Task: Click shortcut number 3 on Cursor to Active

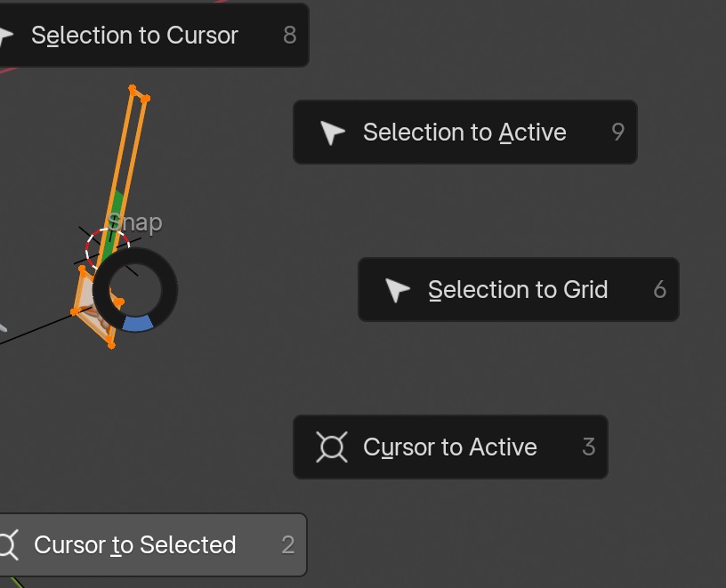Action: pos(588,447)
